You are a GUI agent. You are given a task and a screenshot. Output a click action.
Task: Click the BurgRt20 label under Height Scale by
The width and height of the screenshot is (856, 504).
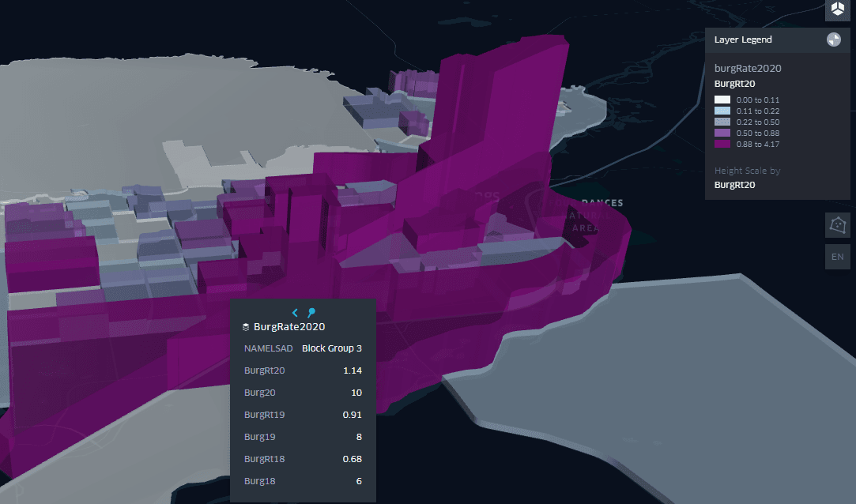coord(734,185)
